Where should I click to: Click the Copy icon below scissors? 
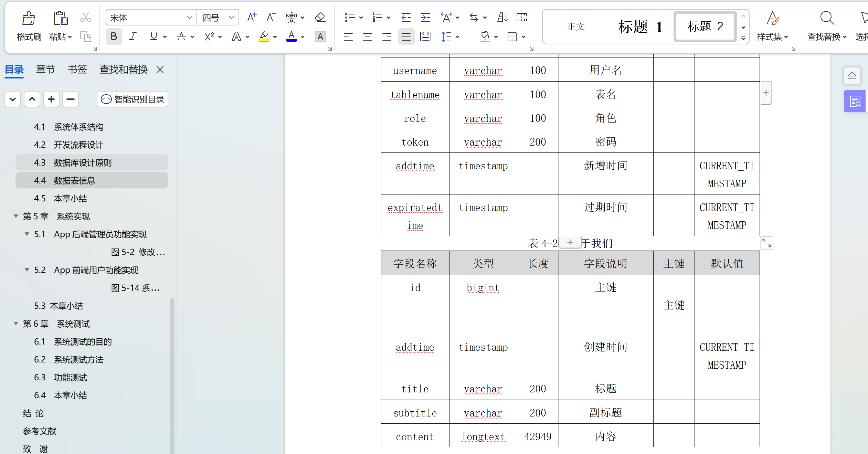point(86,36)
